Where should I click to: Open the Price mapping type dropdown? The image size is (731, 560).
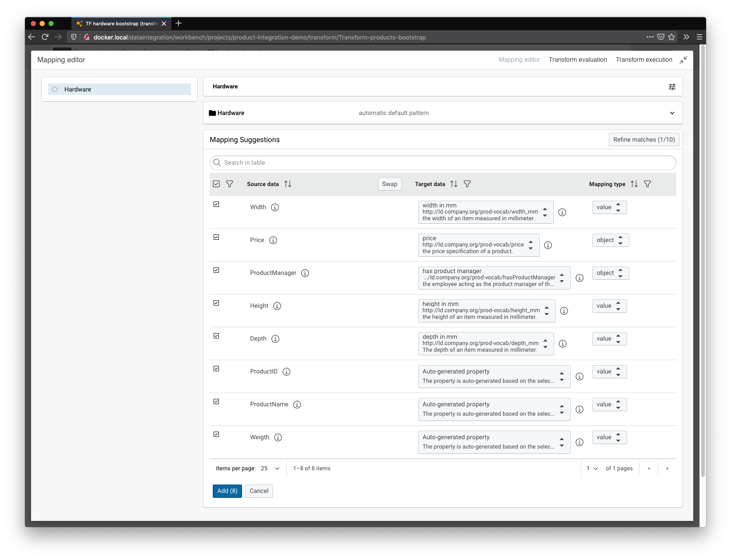click(610, 240)
